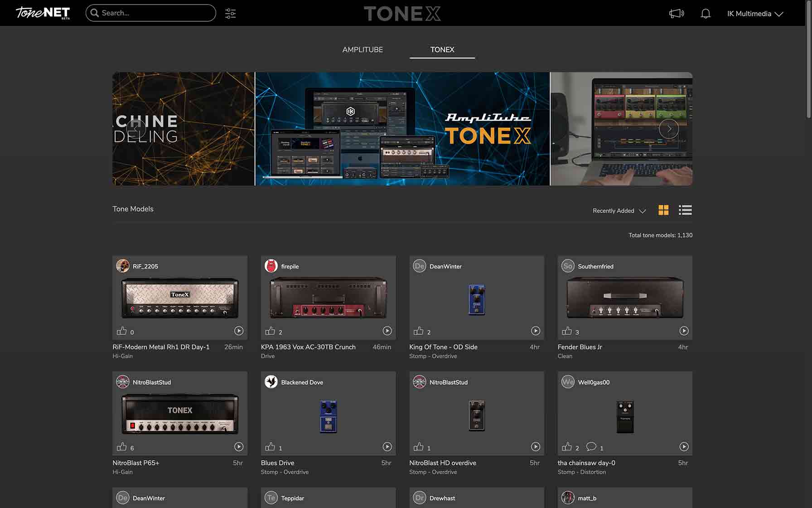Open the IK Multimedia account menu

(x=755, y=14)
